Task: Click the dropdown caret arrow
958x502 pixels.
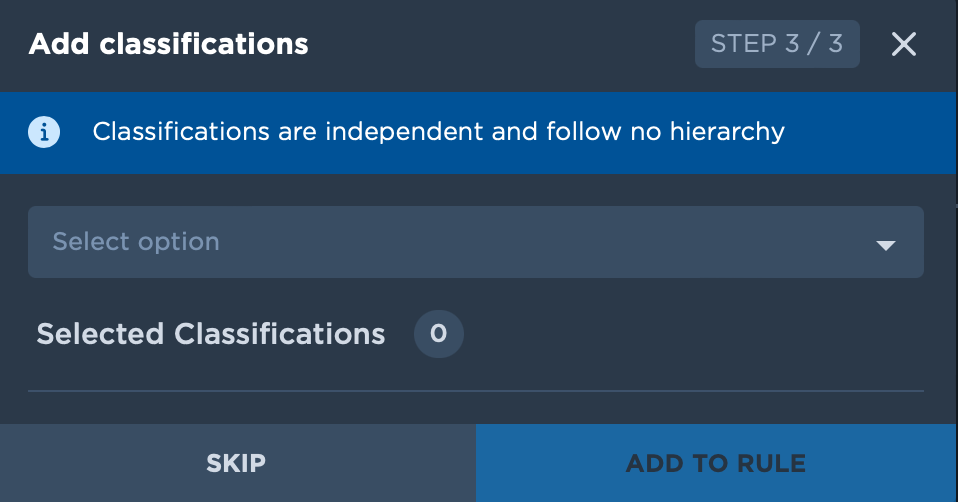Action: (885, 245)
